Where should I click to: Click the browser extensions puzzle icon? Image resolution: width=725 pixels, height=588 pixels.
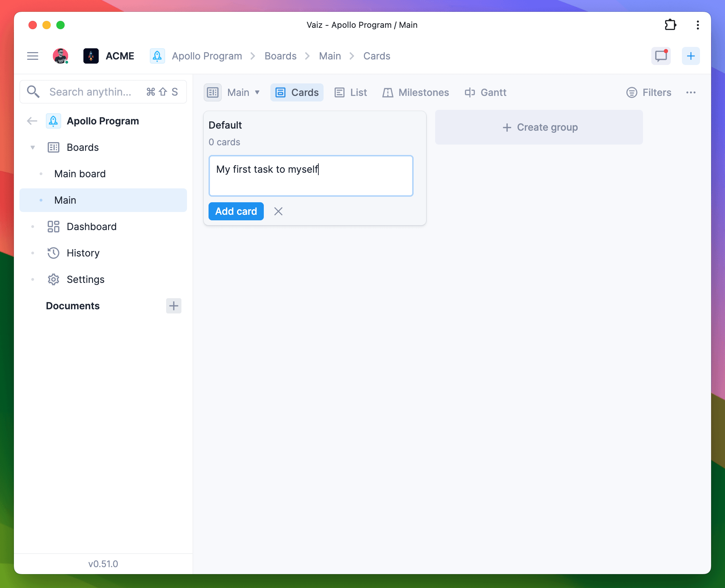(671, 25)
